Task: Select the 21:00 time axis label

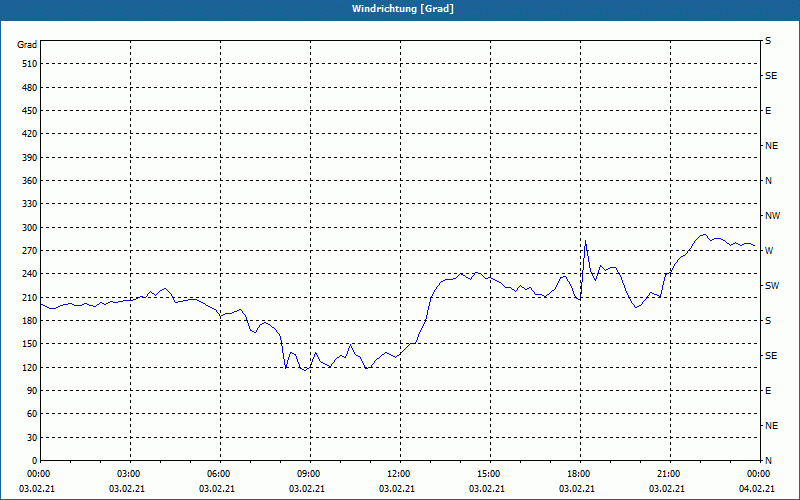Action: tap(667, 474)
